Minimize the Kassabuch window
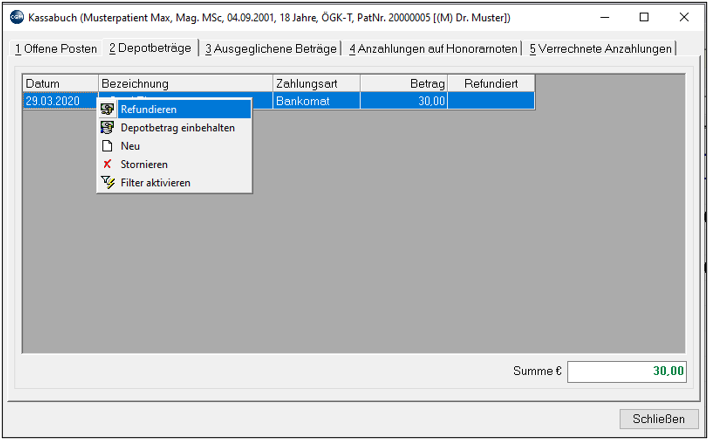709x440 pixels. (x=605, y=18)
